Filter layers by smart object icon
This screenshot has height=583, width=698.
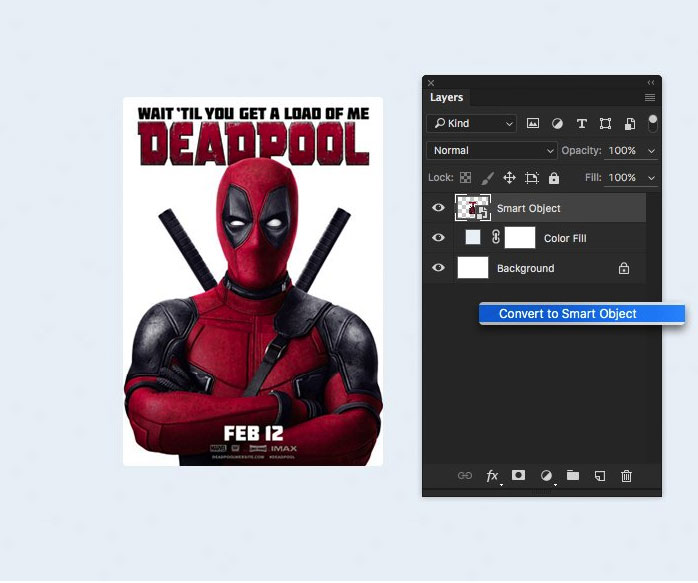pos(630,124)
